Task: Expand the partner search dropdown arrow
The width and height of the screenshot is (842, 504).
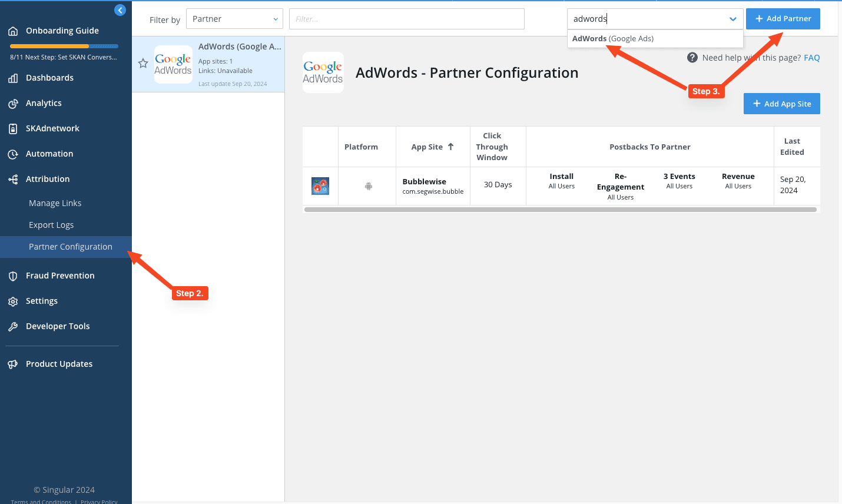Action: pos(732,19)
